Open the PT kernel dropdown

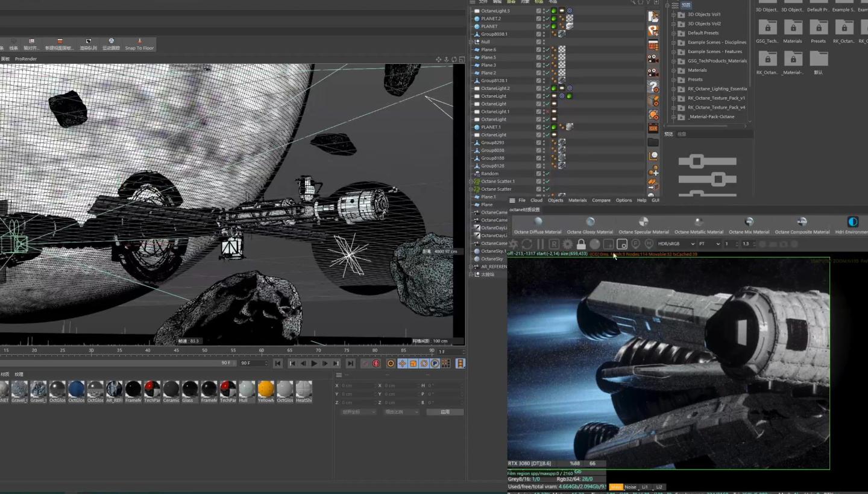pos(709,244)
